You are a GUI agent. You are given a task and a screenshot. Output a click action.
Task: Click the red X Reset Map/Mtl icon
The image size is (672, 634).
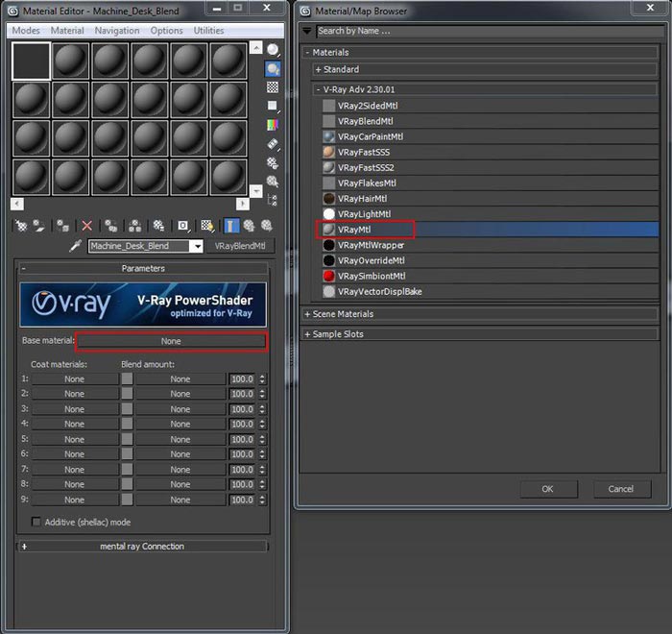tap(87, 226)
